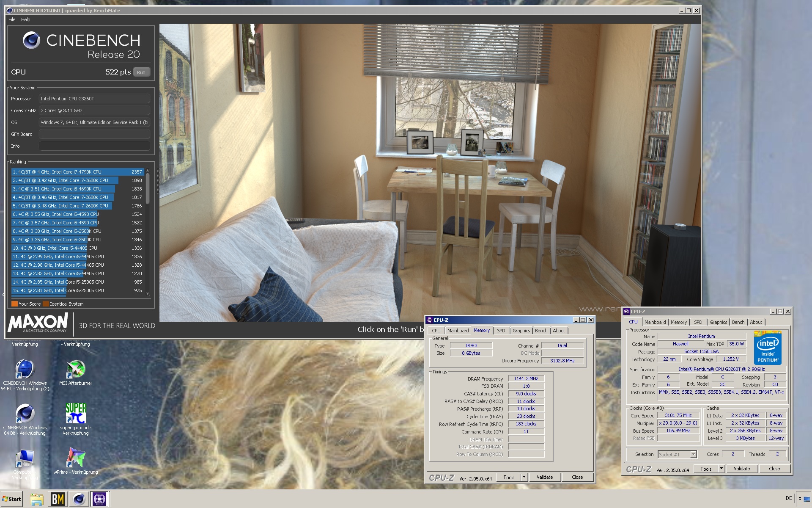Open SPD tab in right CPU-Z window

(x=698, y=322)
